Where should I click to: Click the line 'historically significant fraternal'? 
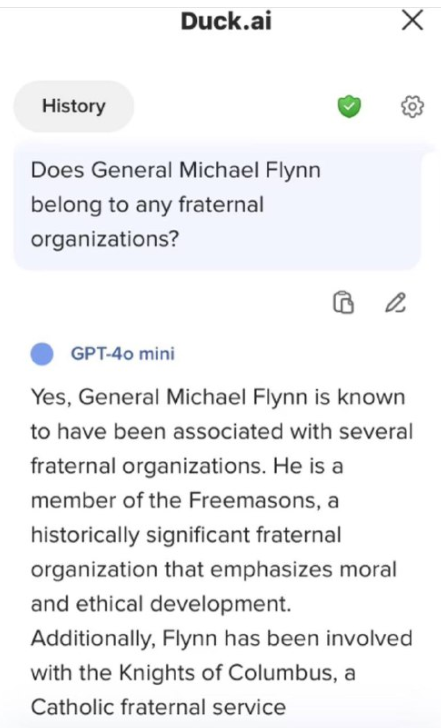186,535
